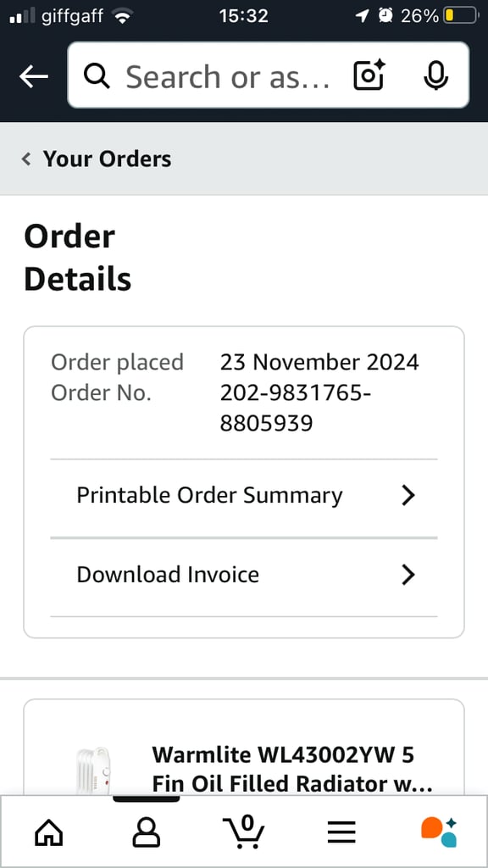Expand Printable Order Summary chevron
The image size is (488, 868).
click(x=408, y=495)
